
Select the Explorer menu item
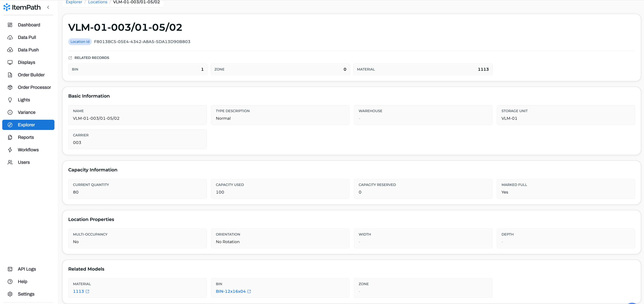point(28,125)
